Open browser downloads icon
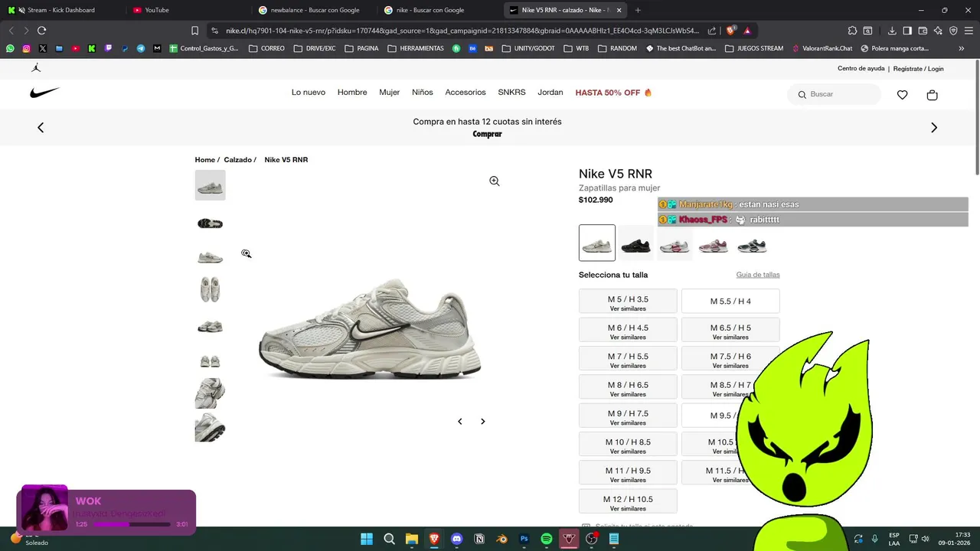980x551 pixels. (892, 31)
